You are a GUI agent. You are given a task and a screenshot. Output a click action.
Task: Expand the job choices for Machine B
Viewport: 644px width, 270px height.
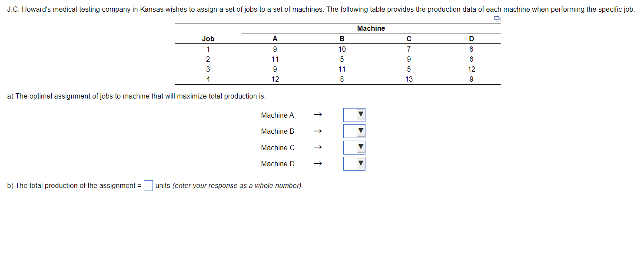[x=354, y=131]
